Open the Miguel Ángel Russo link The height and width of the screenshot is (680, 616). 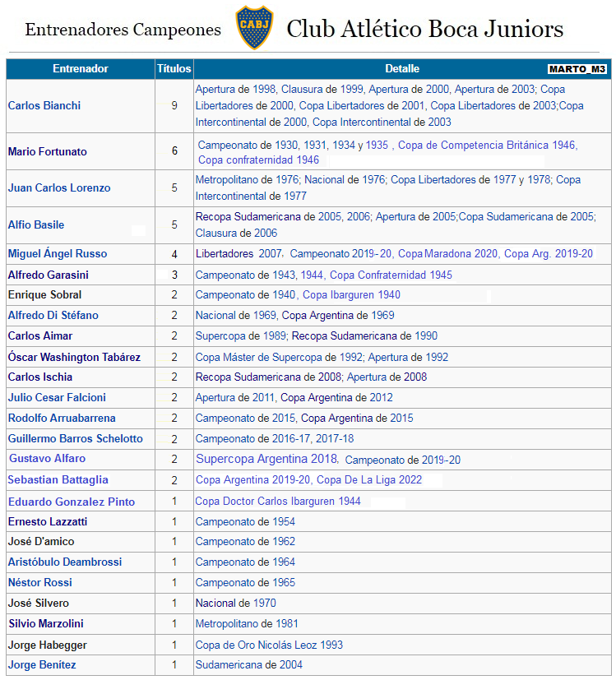click(58, 254)
